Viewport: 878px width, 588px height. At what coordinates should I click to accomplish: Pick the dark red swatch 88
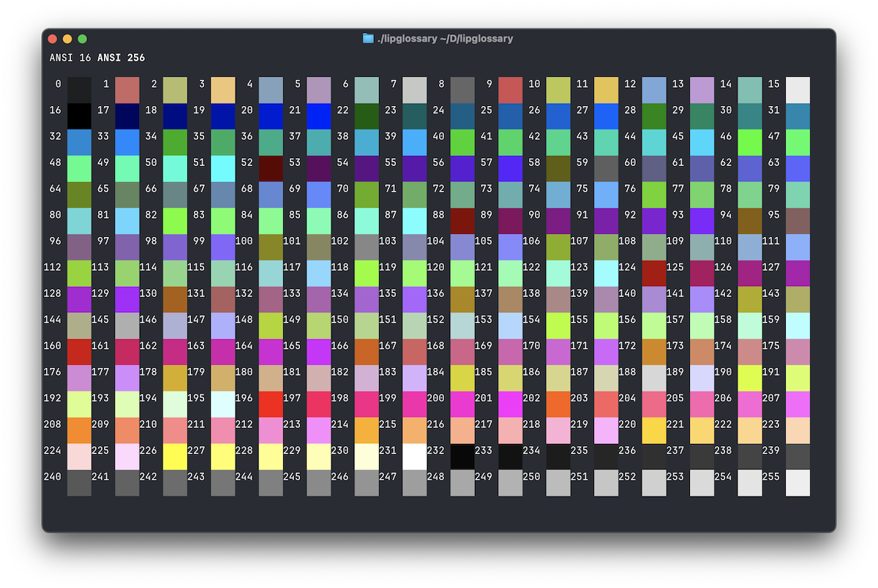click(x=462, y=220)
